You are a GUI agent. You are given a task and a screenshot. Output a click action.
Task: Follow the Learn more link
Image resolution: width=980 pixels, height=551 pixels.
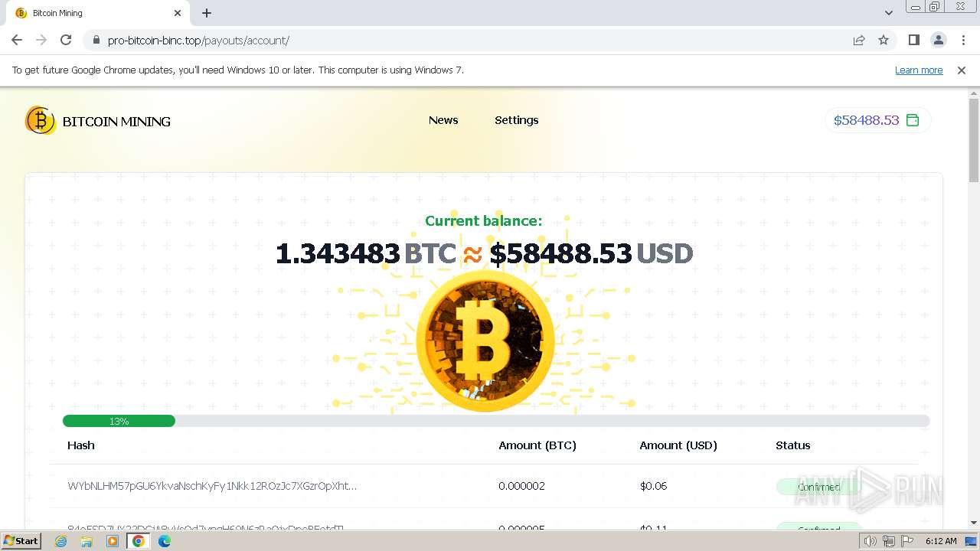click(919, 70)
